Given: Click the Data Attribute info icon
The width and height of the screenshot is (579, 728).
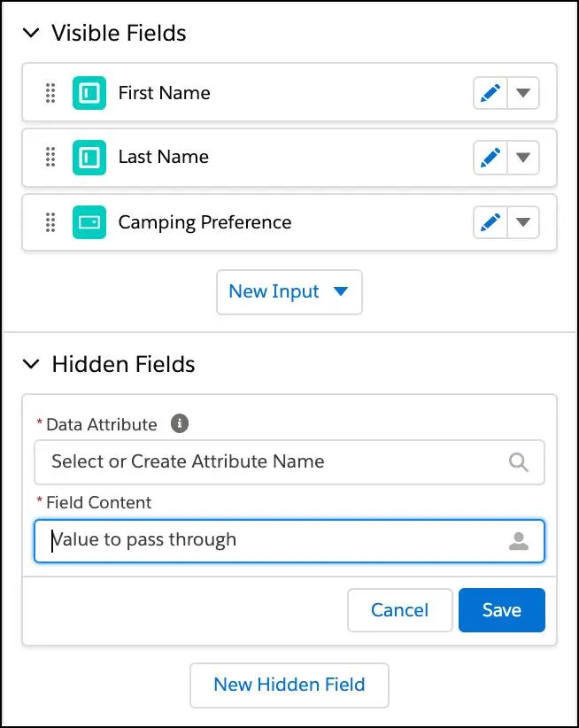Looking at the screenshot, I should pos(179,424).
